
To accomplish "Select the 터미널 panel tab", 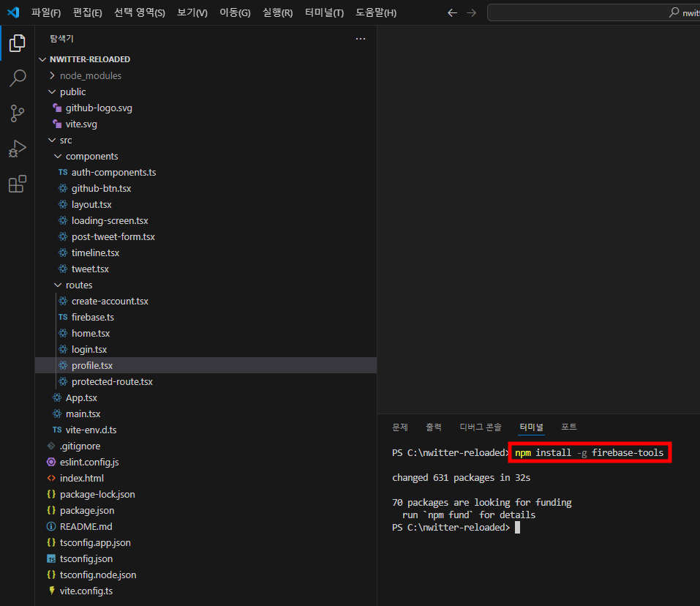I will (x=531, y=427).
